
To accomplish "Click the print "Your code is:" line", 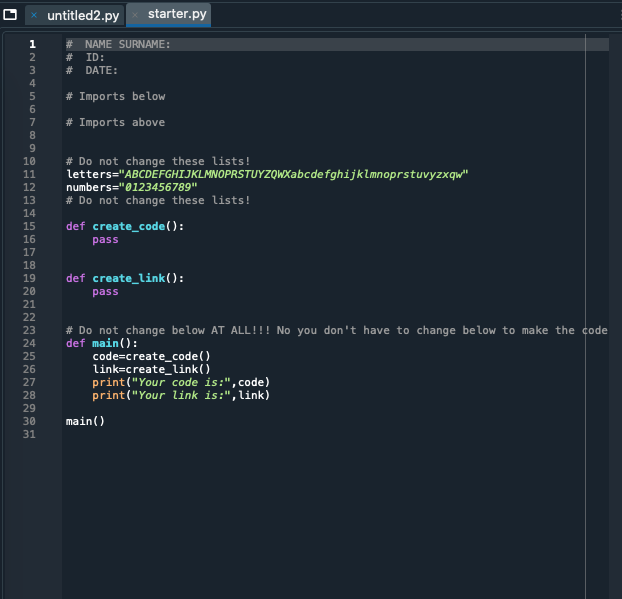I will point(181,382).
